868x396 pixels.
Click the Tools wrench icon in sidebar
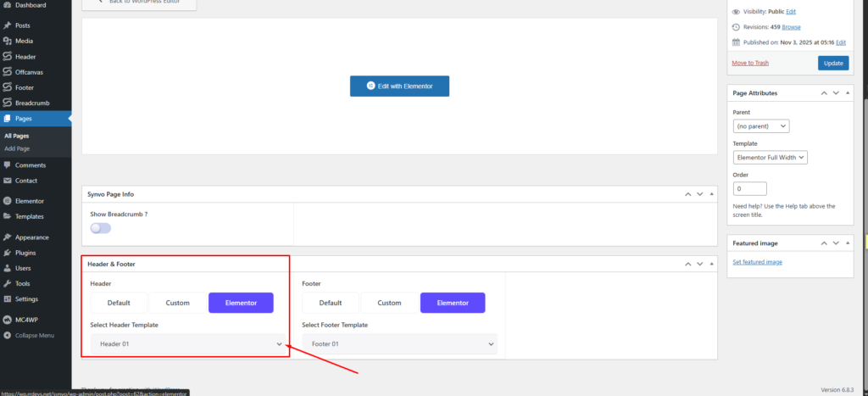8,283
